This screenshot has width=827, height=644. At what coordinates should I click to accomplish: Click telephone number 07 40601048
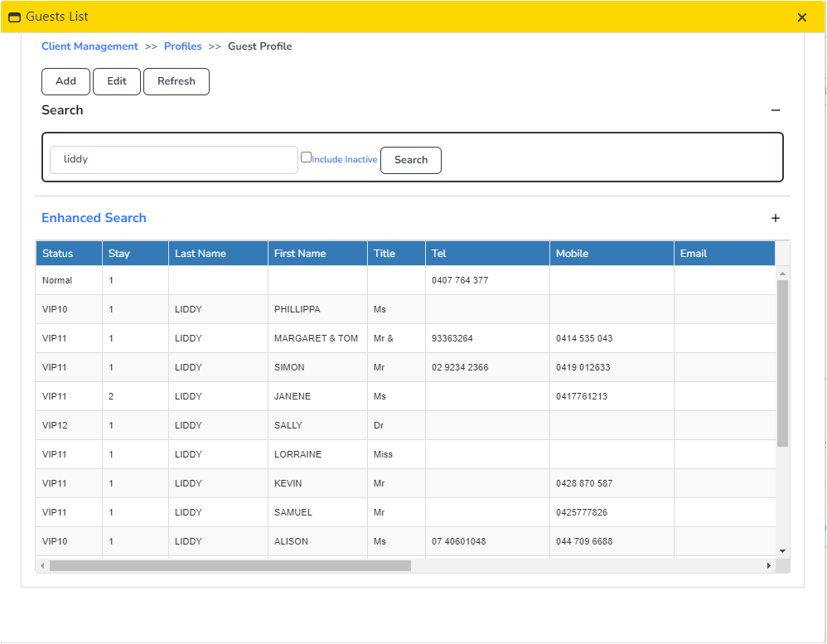[x=459, y=541]
